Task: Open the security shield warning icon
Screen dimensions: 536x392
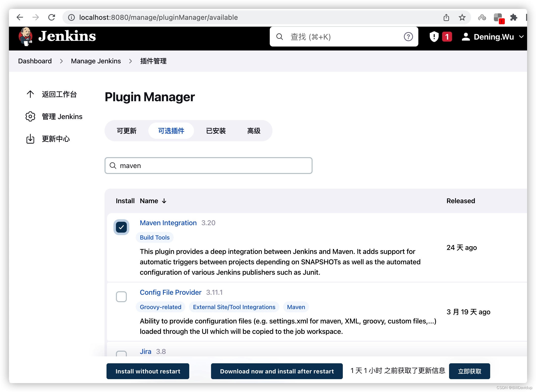Action: point(434,37)
